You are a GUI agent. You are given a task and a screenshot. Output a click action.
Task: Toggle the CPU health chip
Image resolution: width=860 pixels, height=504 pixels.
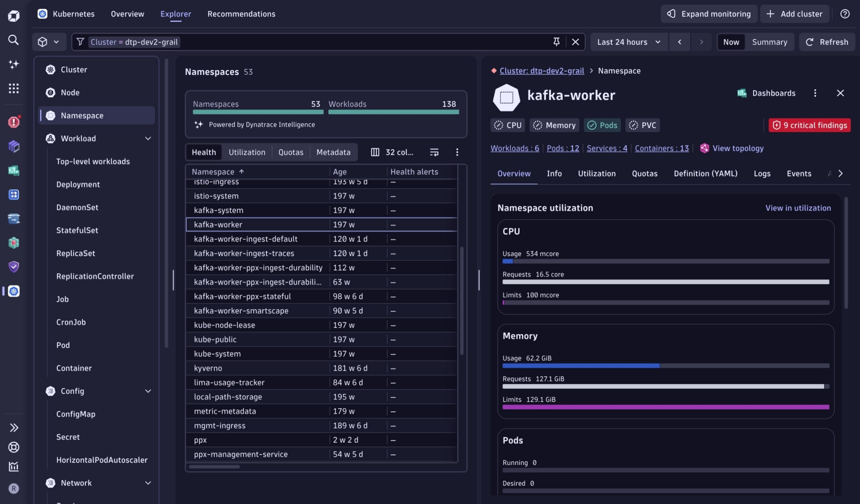[508, 125]
